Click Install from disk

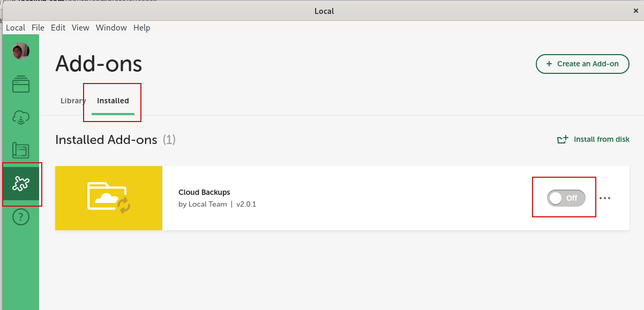click(x=594, y=139)
